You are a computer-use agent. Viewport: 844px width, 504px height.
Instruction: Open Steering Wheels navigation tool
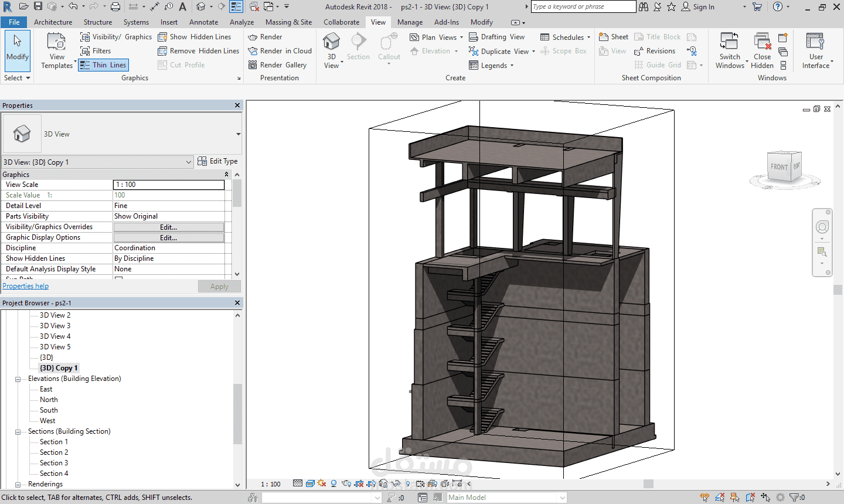point(822,227)
